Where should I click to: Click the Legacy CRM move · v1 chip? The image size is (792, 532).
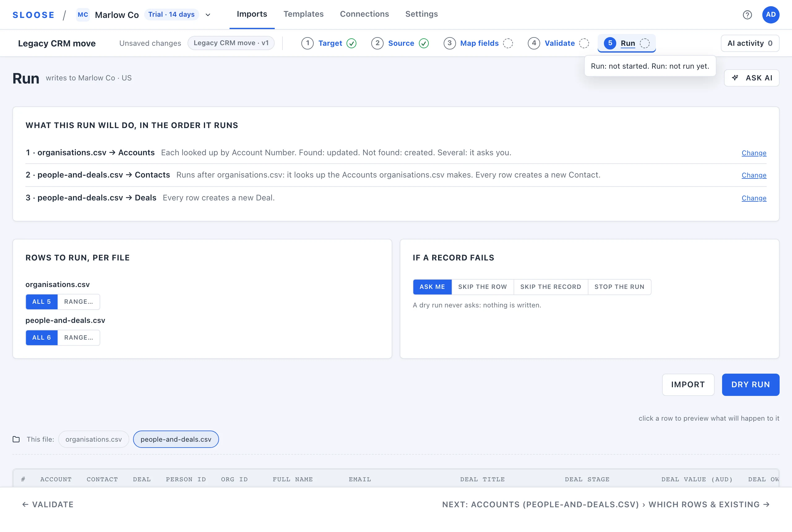click(x=231, y=43)
